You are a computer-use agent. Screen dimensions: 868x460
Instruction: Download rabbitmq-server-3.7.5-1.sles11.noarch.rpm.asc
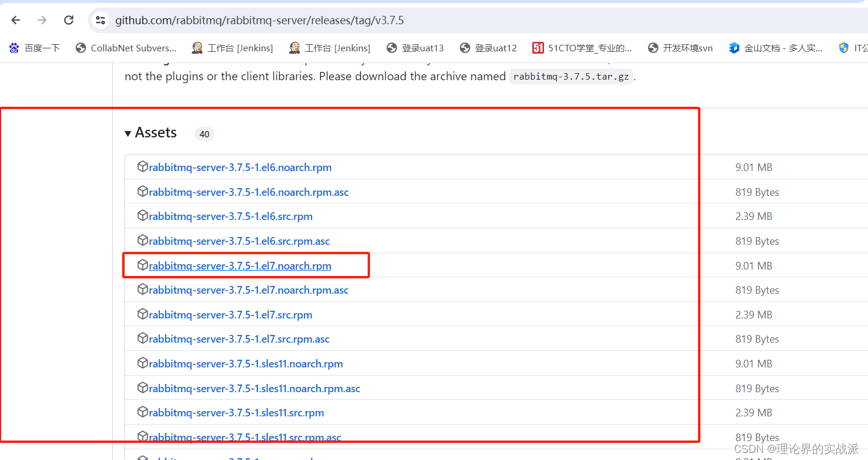click(254, 389)
